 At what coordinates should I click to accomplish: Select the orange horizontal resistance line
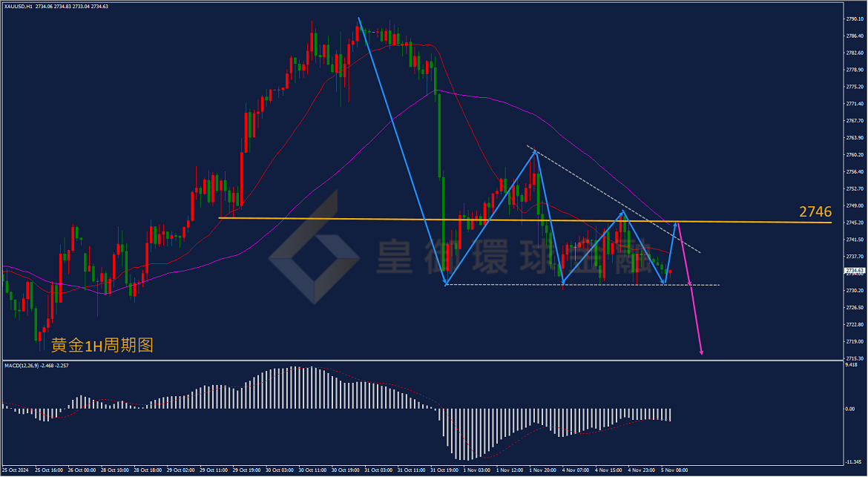[x=525, y=220]
